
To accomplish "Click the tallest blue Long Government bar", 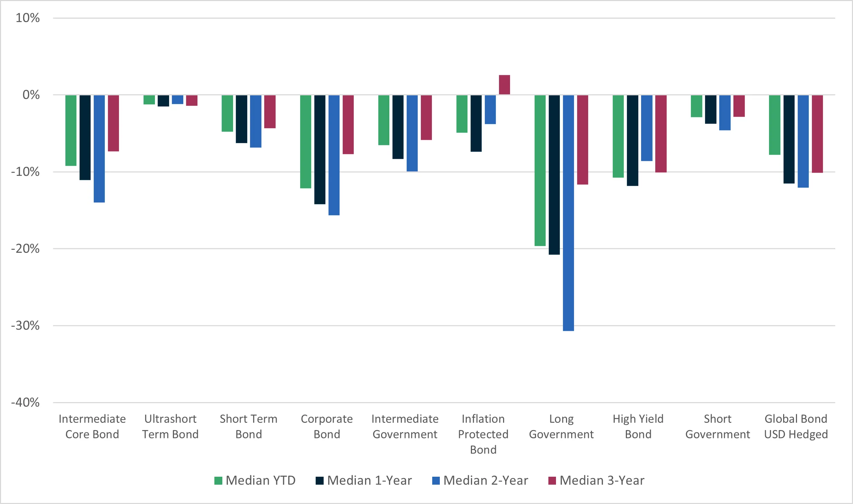I will (x=568, y=212).
